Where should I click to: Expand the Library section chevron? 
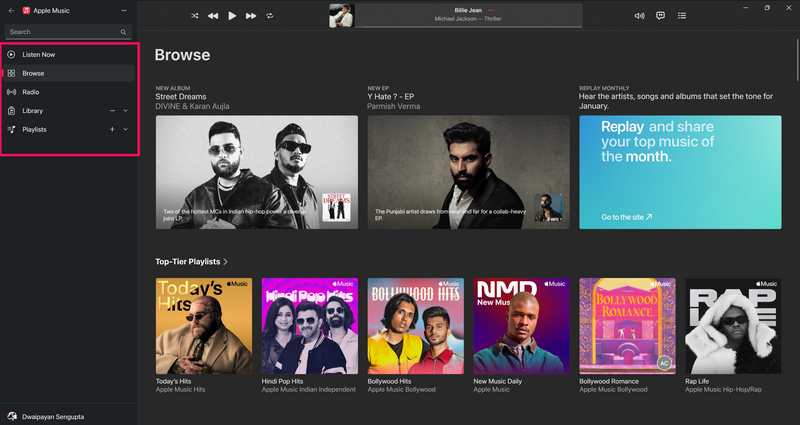126,111
